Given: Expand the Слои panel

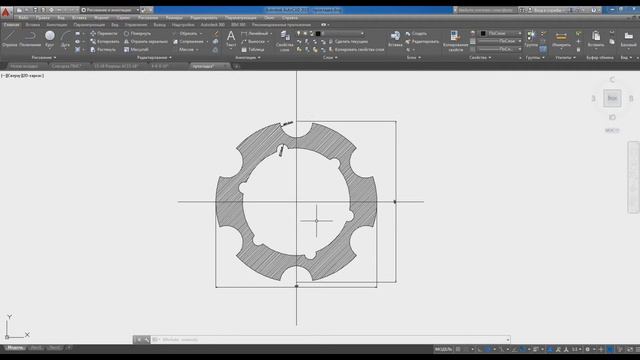Looking at the screenshot, I should pyautogui.click(x=330, y=58).
